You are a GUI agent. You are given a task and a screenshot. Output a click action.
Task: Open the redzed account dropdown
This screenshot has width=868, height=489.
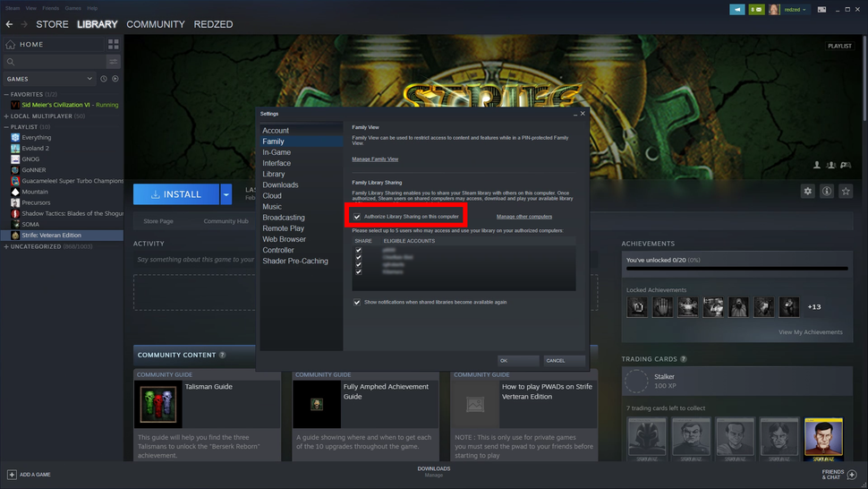[795, 10]
